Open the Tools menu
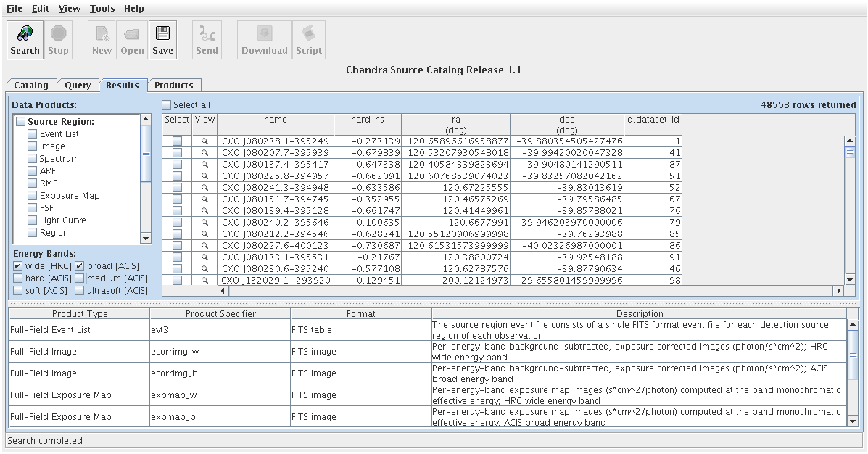This screenshot has height=454, width=868. (102, 9)
